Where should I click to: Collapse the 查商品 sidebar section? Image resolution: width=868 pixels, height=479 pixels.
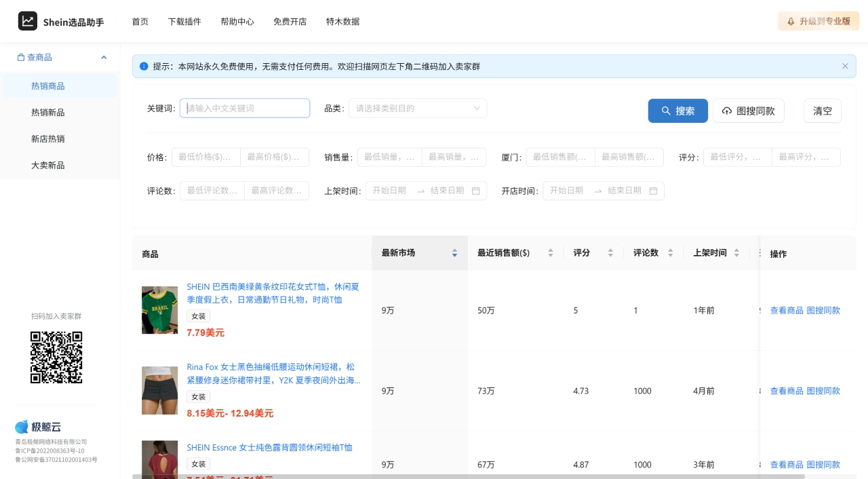point(104,58)
